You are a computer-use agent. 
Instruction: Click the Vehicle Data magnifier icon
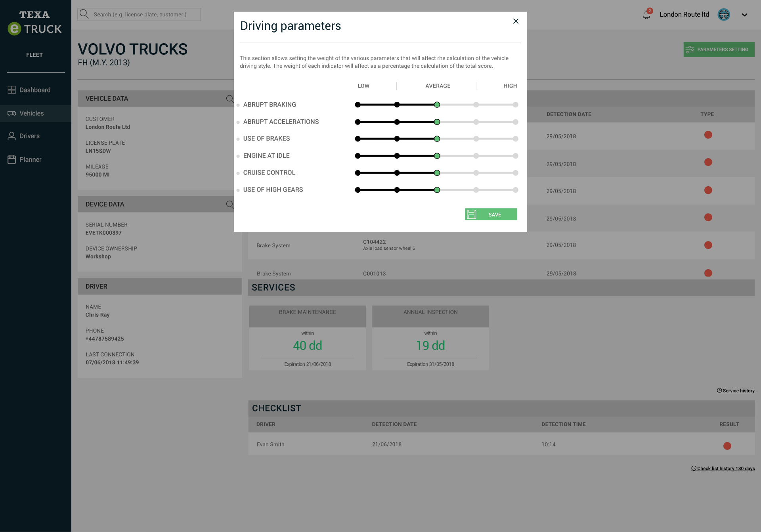pos(229,99)
